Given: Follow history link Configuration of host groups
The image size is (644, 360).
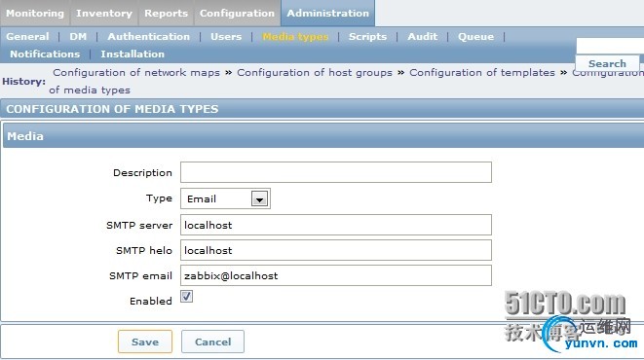Looking at the screenshot, I should 315,73.
